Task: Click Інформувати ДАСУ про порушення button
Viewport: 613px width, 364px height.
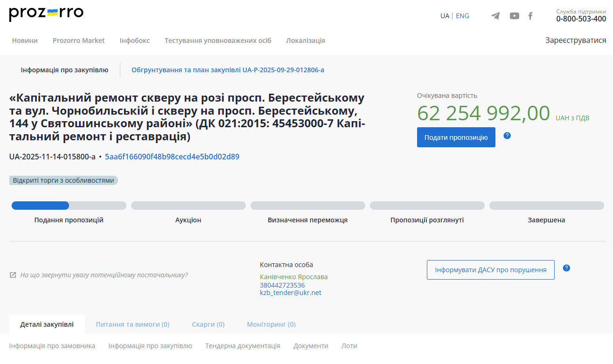Action: coord(490,270)
